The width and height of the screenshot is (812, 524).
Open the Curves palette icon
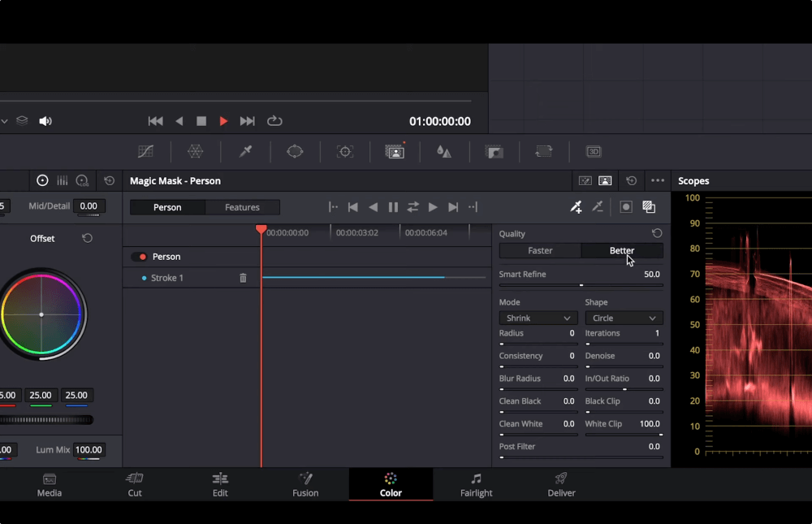click(145, 151)
